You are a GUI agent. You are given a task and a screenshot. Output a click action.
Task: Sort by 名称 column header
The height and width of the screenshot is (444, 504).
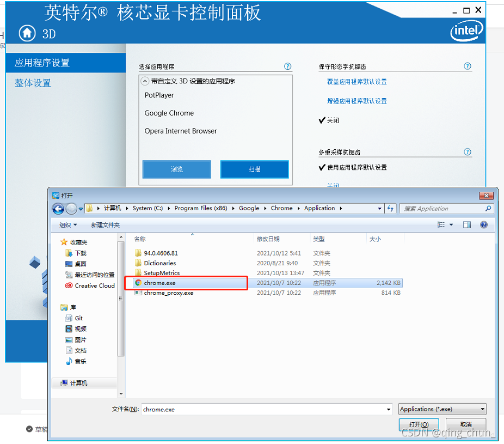[x=193, y=239]
